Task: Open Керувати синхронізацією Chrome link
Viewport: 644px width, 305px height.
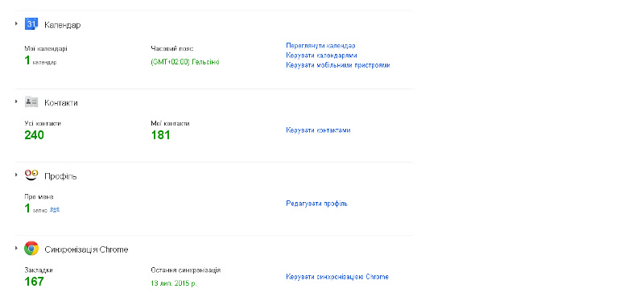Action: tap(337, 277)
